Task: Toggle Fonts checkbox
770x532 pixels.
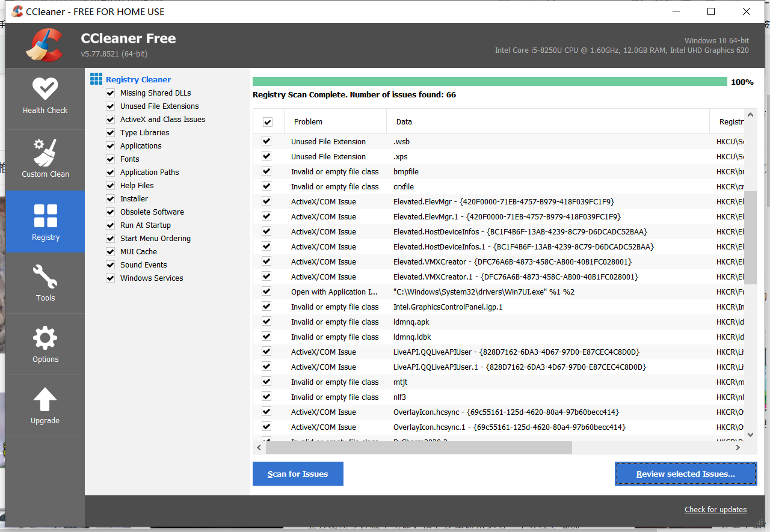Action: 110,159
